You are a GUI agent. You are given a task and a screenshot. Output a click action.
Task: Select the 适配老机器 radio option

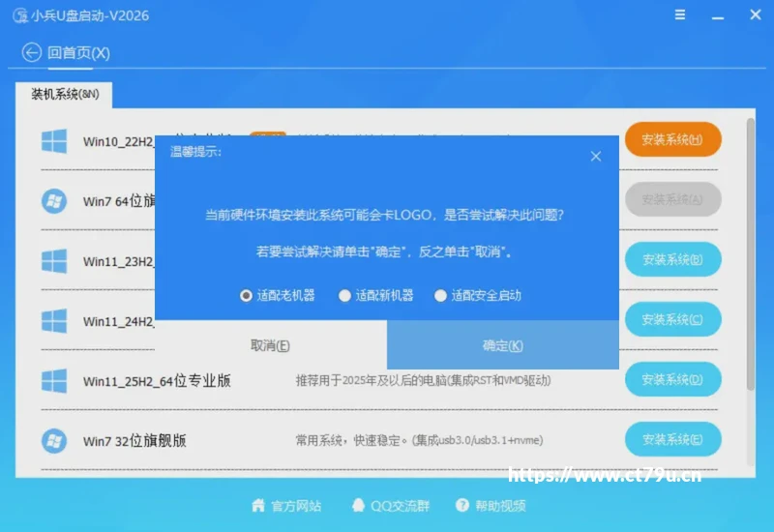277,296
